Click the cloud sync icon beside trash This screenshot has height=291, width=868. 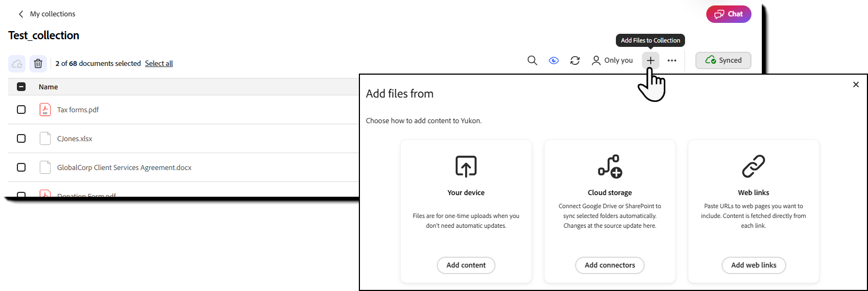[17, 64]
